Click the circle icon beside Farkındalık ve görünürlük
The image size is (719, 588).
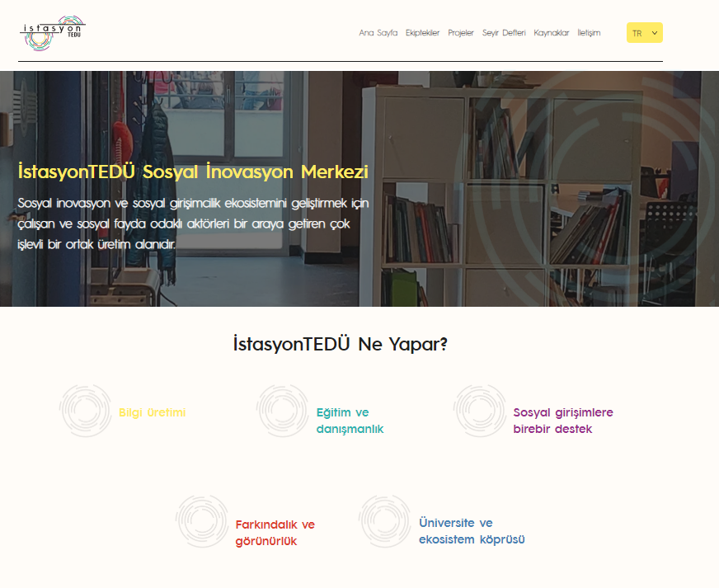click(x=202, y=521)
